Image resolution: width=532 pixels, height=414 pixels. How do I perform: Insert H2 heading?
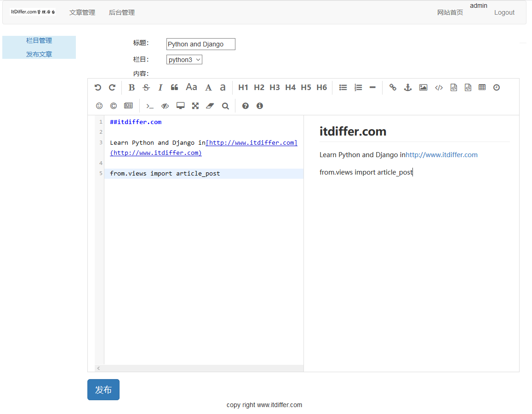(259, 87)
